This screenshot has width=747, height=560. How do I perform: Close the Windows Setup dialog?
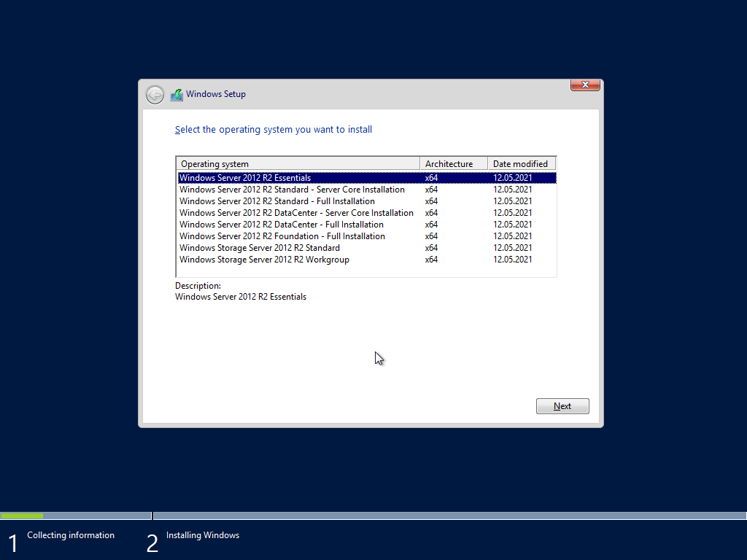(585, 85)
